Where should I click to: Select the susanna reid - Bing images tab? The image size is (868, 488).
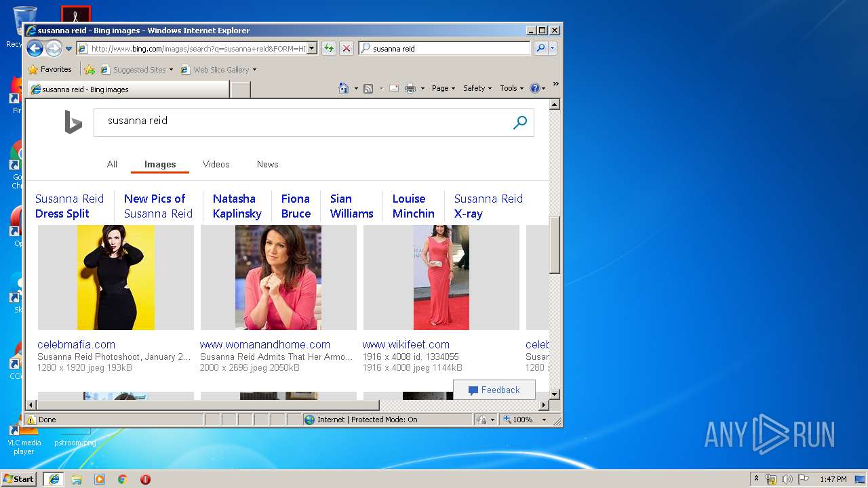tap(127, 89)
